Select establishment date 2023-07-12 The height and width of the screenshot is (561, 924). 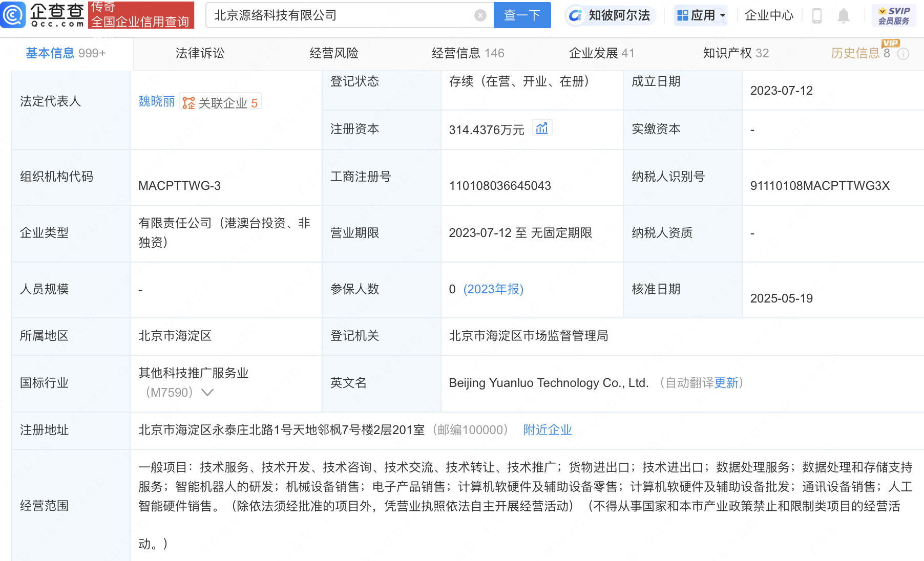[782, 91]
